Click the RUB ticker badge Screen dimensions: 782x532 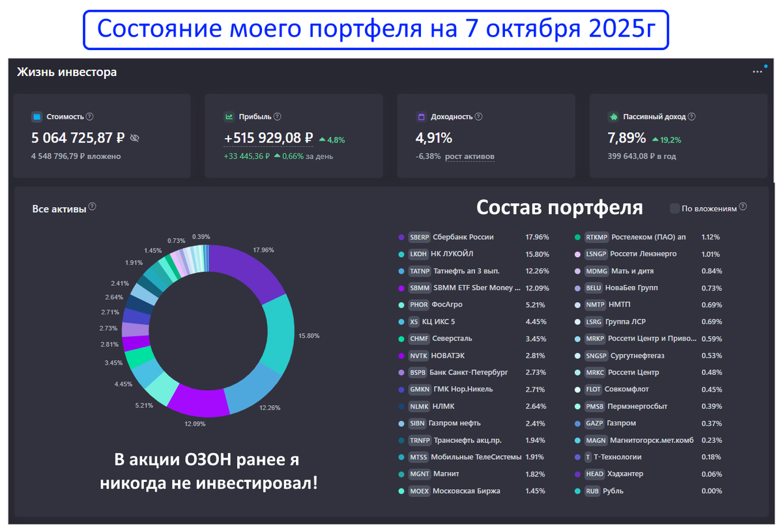(592, 491)
